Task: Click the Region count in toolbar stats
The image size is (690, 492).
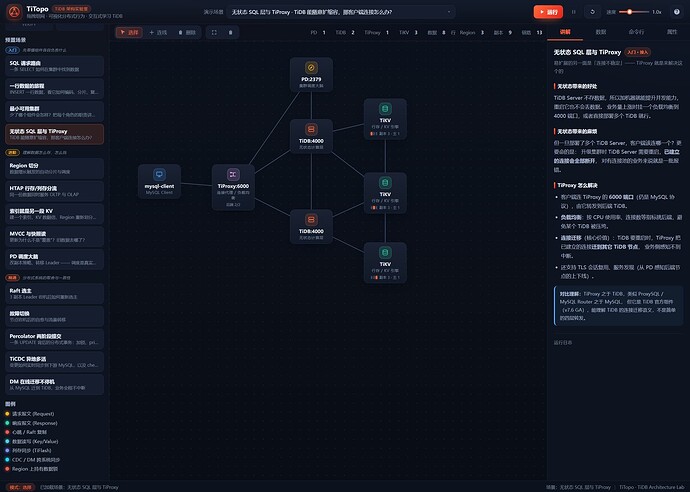Action: 471,33
